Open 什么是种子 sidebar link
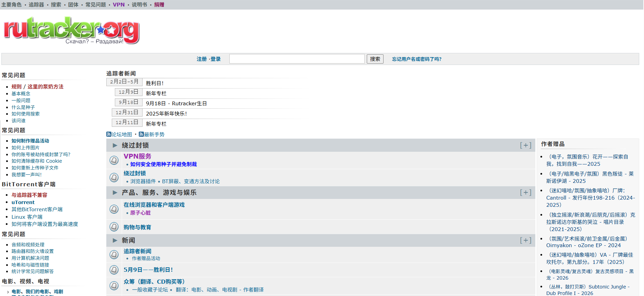Screen dimensions: 644x296 (23, 107)
